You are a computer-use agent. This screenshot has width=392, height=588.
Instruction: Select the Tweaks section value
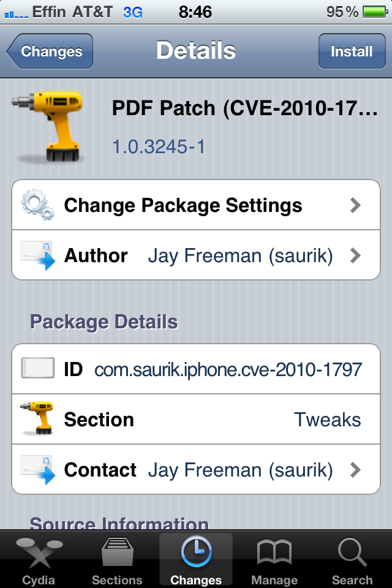327,420
